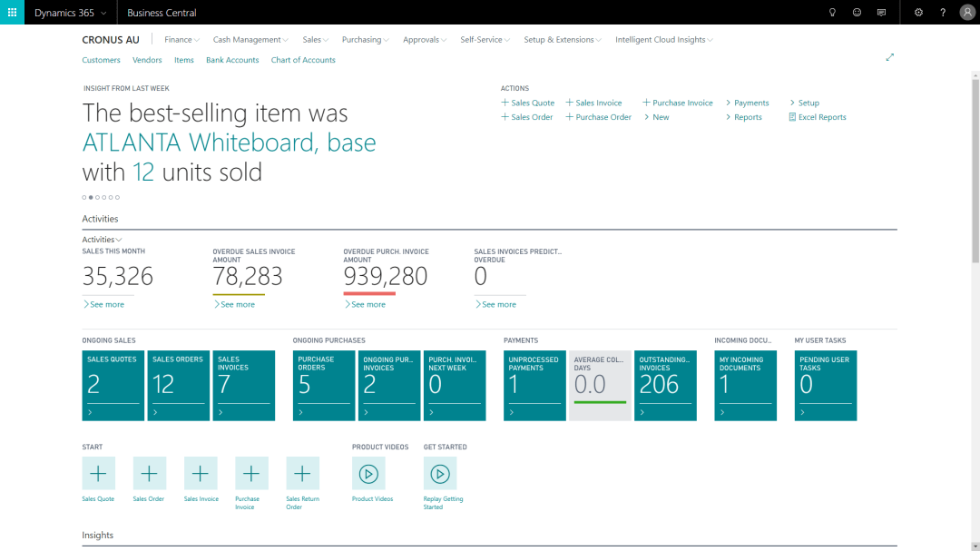The height and width of the screenshot is (551, 980).
Task: Go to Customers list
Action: 101,60
